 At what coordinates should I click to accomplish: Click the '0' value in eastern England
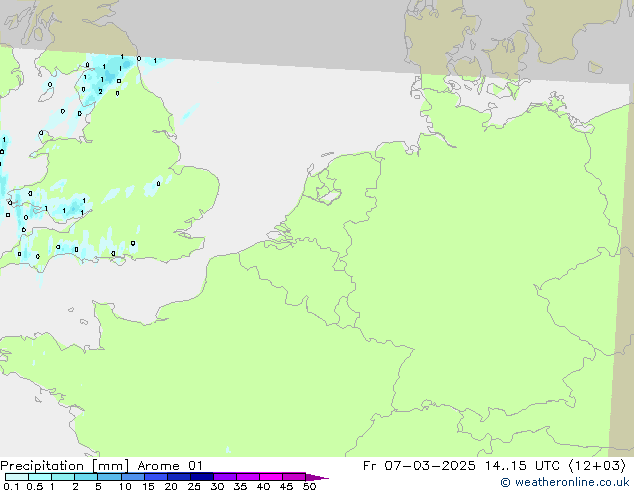[158, 183]
